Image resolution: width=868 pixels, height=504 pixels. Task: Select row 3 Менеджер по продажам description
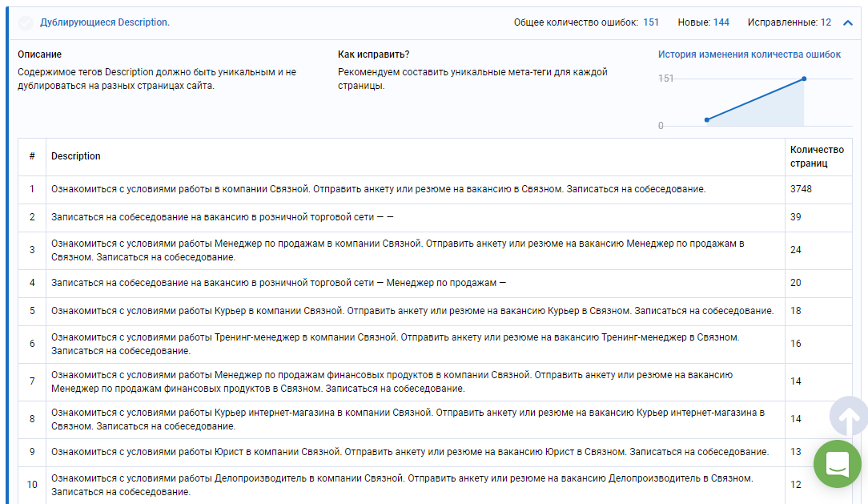[x=397, y=250]
